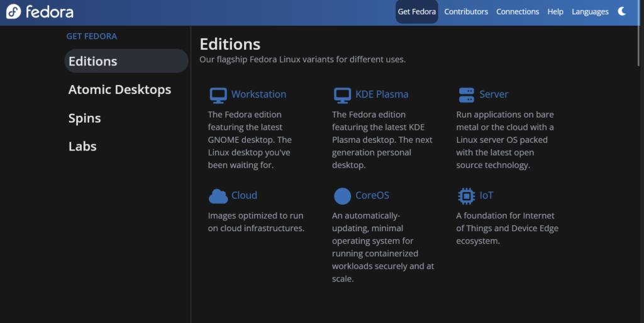The image size is (644, 323).
Task: Click the Server rack icon
Action: click(466, 95)
